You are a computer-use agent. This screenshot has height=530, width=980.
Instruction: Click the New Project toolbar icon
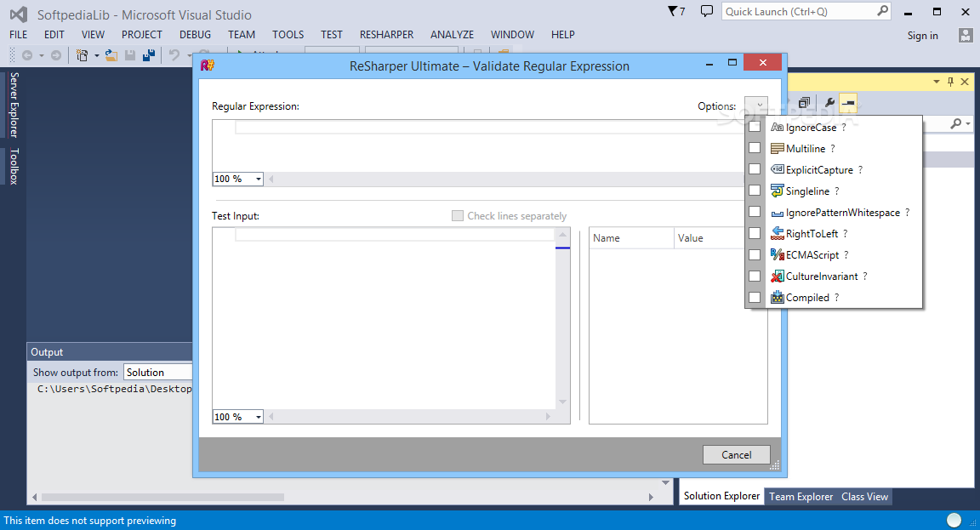(82, 55)
